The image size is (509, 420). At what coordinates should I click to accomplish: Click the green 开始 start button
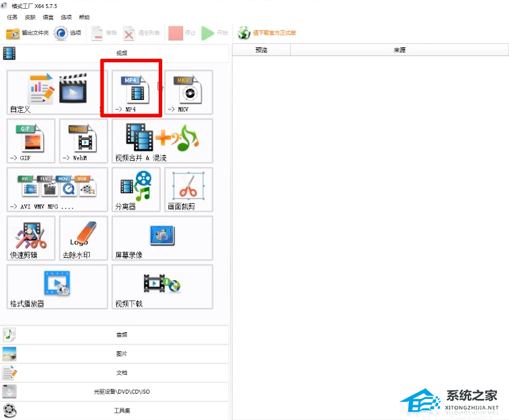214,33
